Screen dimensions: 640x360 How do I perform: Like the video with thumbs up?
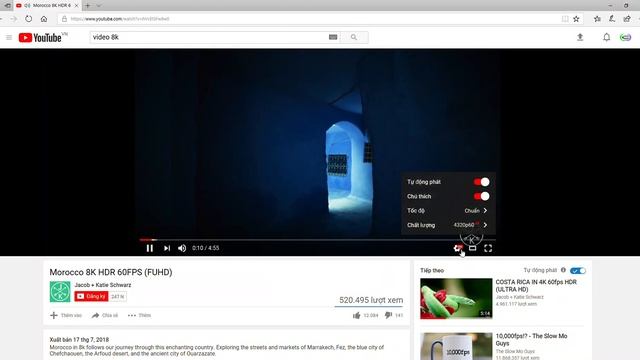pyautogui.click(x=356, y=315)
